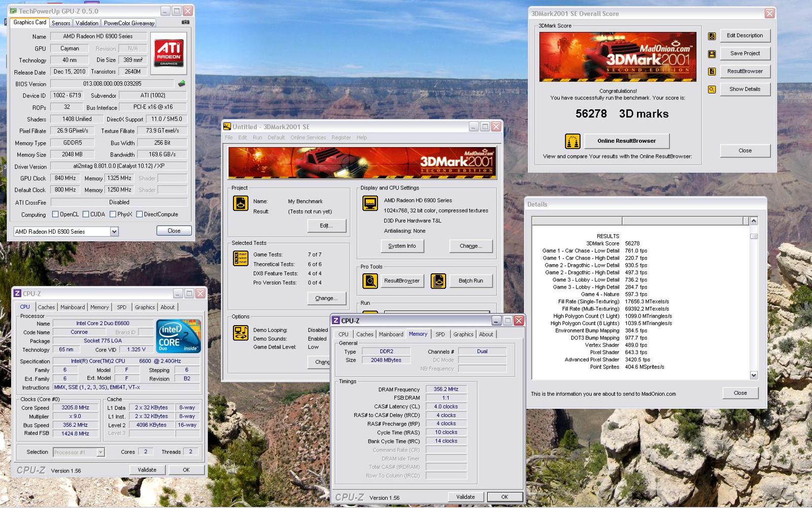This screenshot has width=812, height=508.
Task: Click the Change... button under Display settings
Action: [x=470, y=246]
